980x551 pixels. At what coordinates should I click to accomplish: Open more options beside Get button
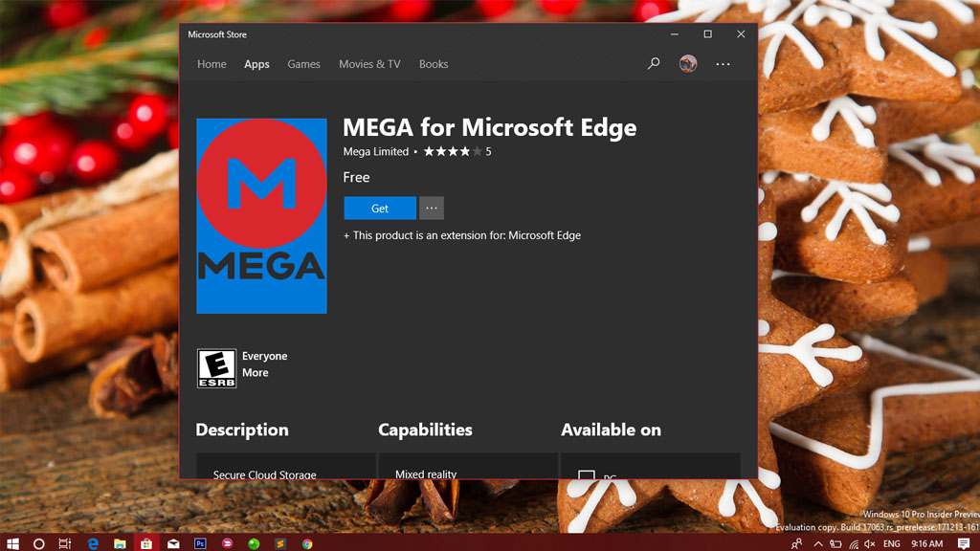click(x=432, y=208)
